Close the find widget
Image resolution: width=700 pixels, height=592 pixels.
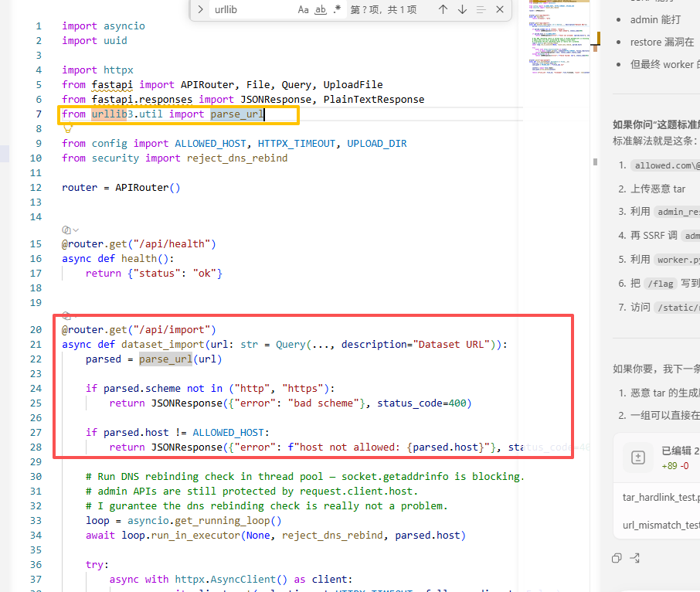[500, 9]
